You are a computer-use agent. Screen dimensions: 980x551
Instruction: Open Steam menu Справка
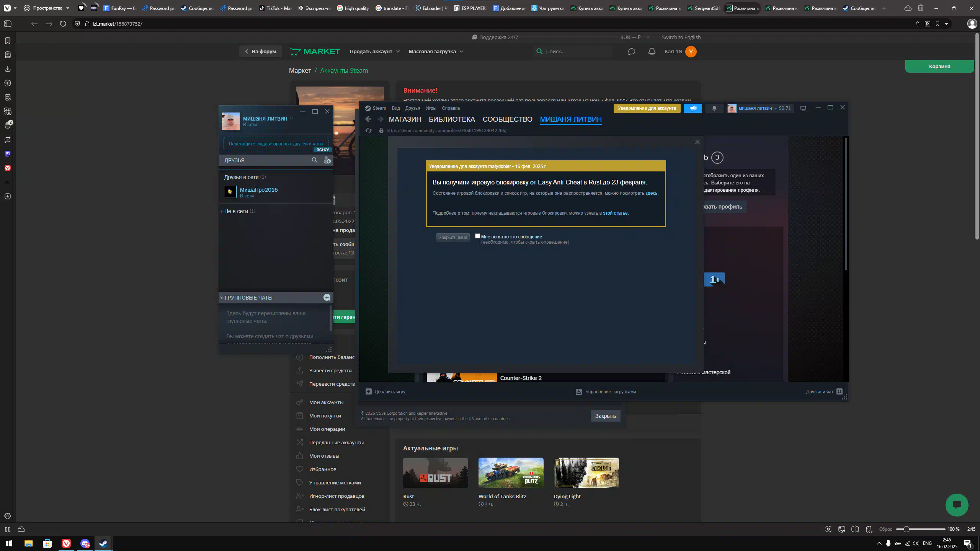[x=451, y=108]
